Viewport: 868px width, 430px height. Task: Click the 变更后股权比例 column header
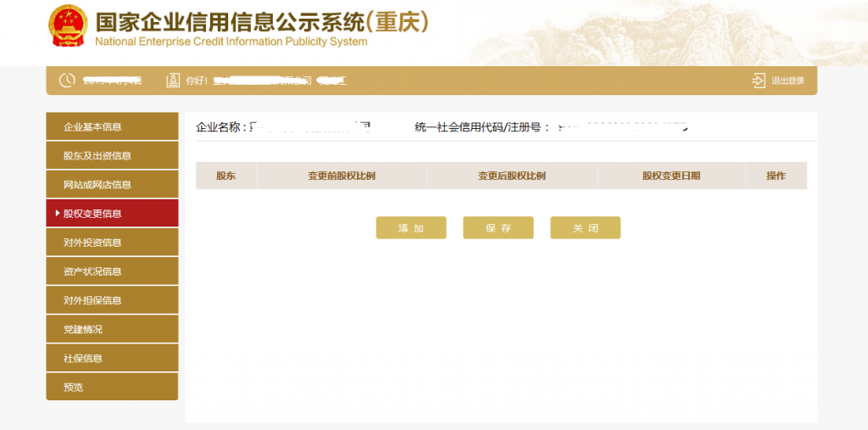512,176
